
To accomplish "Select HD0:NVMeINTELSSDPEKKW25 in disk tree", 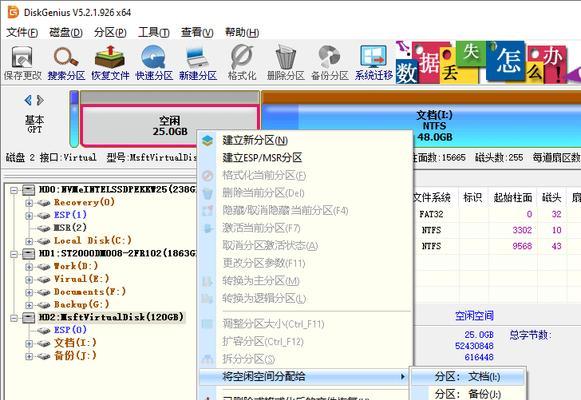I will (x=117, y=190).
